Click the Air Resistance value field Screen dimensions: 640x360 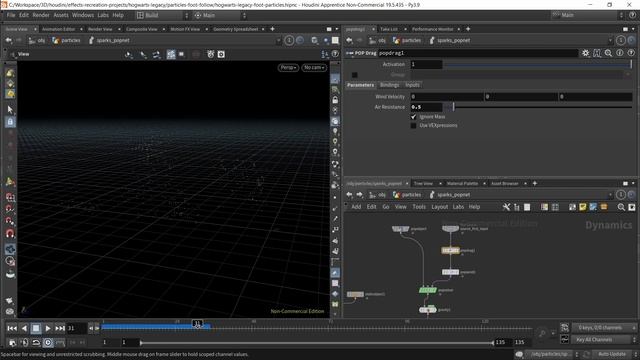[x=426, y=107]
